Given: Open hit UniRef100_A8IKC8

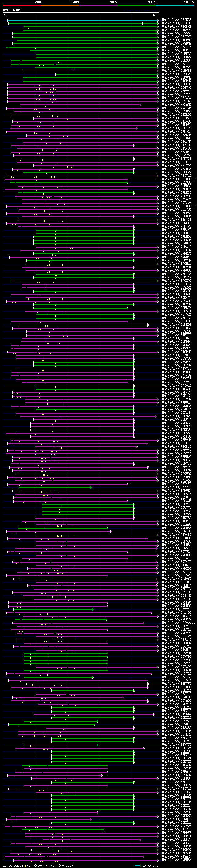Looking at the screenshot, I should click(x=177, y=20).
